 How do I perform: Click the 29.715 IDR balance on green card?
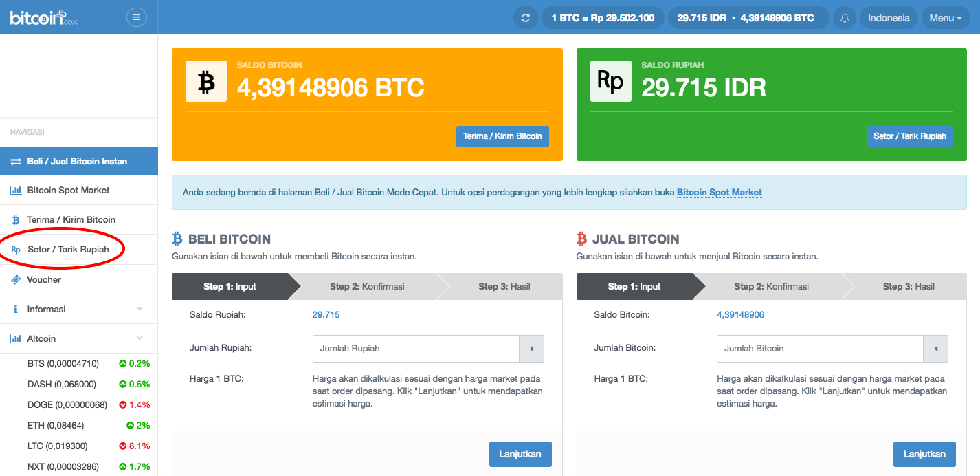pos(704,88)
